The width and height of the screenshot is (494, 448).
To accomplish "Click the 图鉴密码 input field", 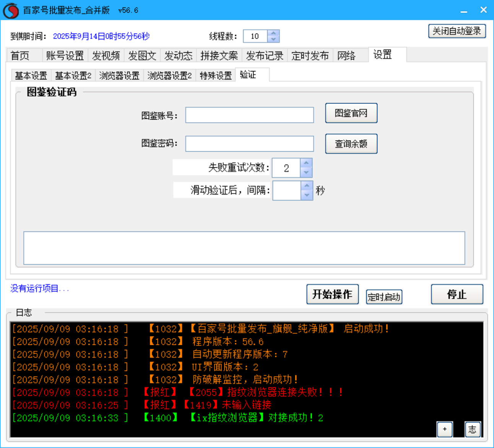I will [x=249, y=144].
